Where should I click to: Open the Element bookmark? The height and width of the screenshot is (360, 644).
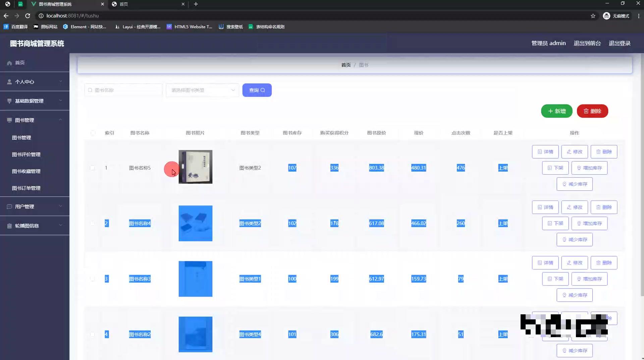click(x=85, y=27)
